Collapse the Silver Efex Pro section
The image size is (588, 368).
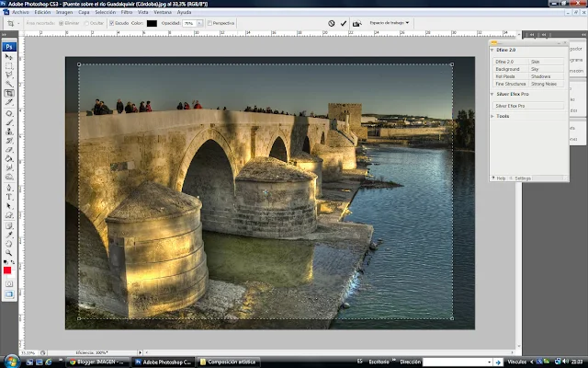[x=492, y=94]
